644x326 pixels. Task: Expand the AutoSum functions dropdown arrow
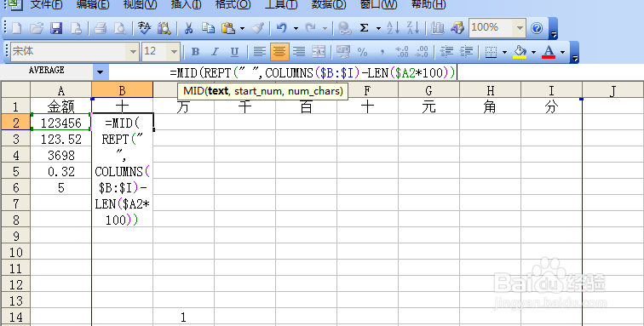click(x=378, y=29)
